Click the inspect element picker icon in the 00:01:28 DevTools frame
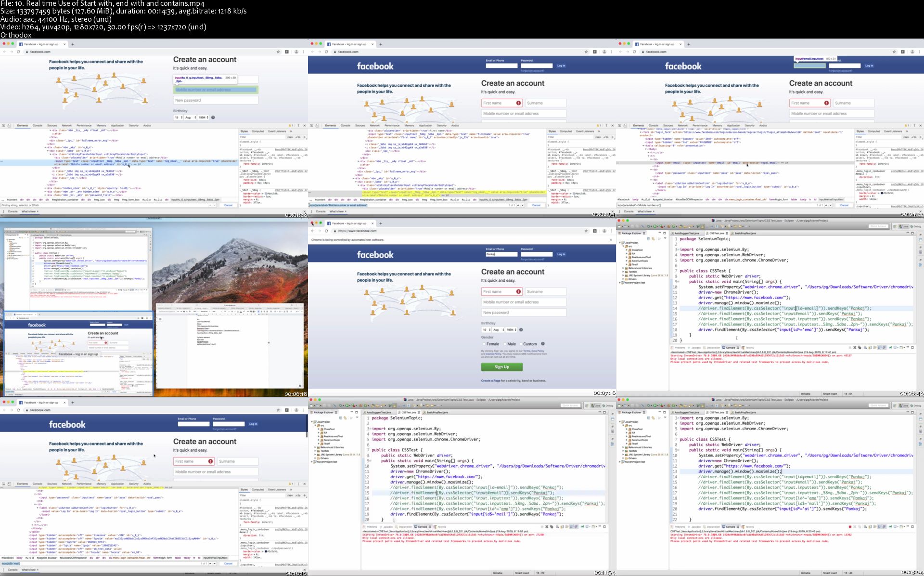 [x=3, y=126]
